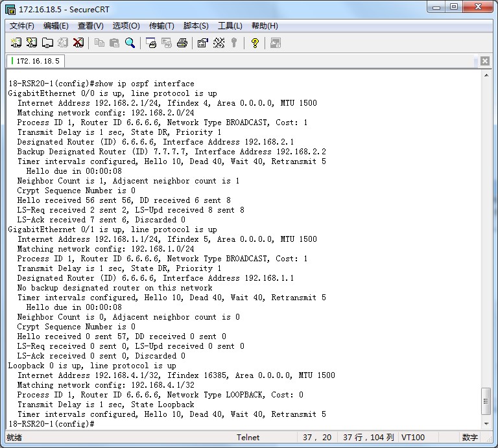Screen dimensions: 498x448
Task: Open the 工具(L) menu
Action: coord(230,26)
